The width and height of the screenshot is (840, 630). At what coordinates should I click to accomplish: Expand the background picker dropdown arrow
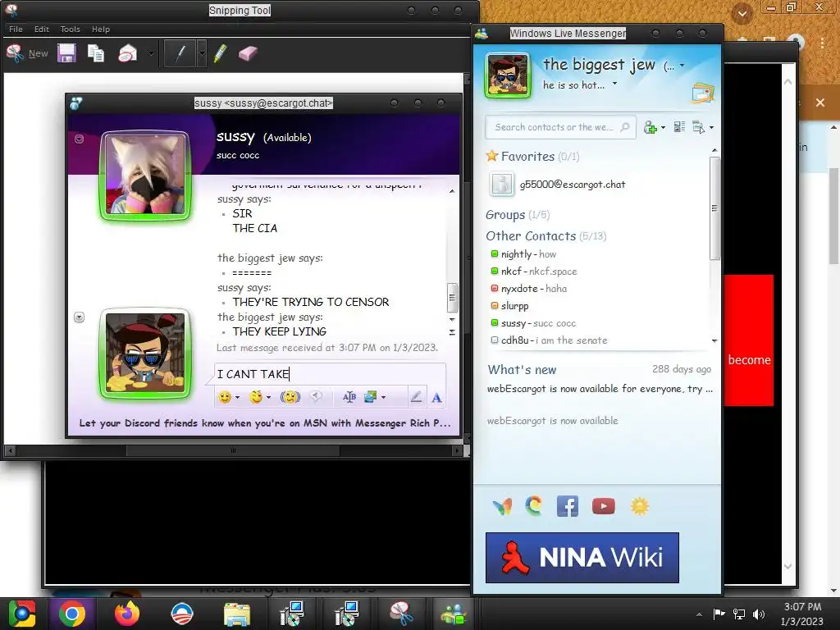(x=384, y=397)
